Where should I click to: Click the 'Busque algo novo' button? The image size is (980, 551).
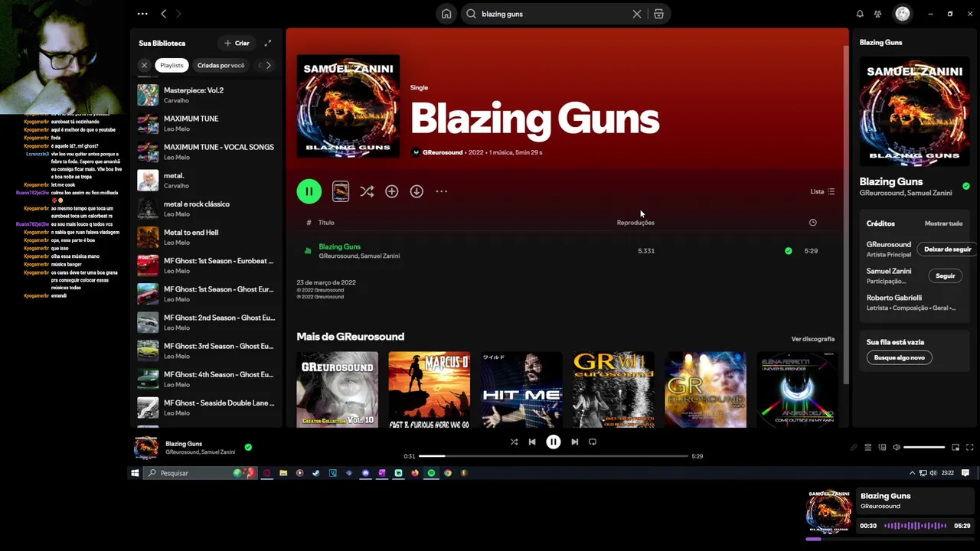click(900, 357)
